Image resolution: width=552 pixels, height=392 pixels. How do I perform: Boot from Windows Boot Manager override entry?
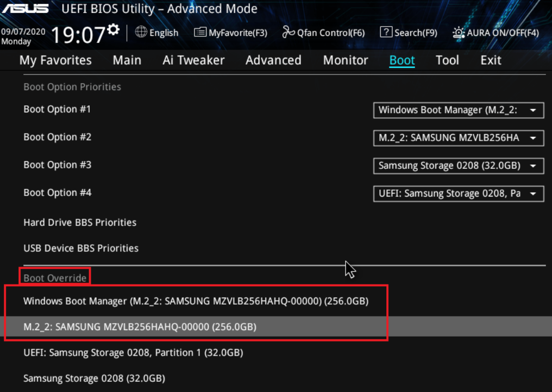pos(196,301)
